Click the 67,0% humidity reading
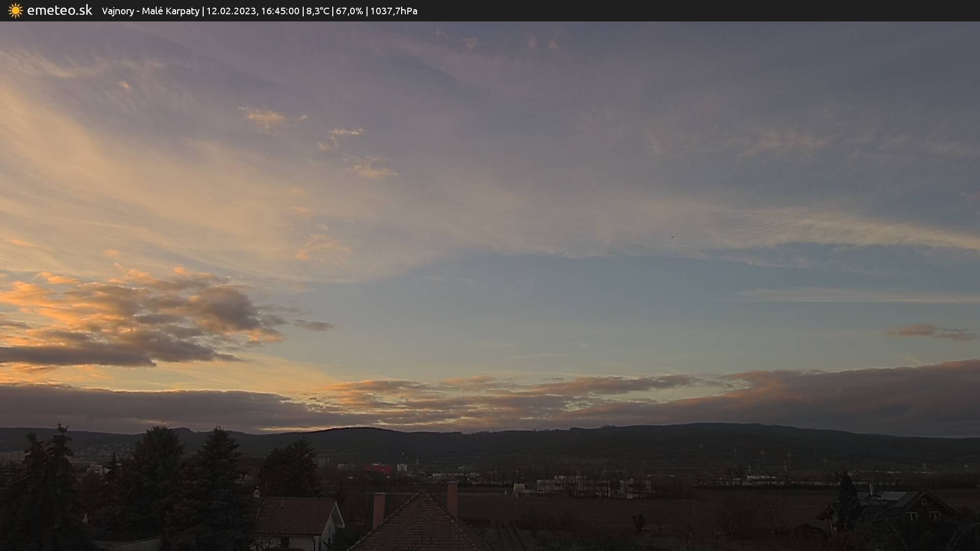This screenshot has width=980, height=551. pyautogui.click(x=349, y=11)
